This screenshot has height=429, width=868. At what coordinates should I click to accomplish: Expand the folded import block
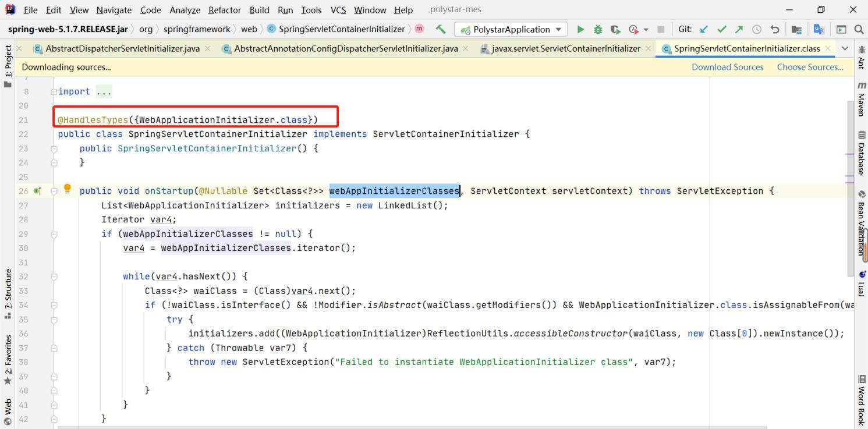(x=54, y=92)
